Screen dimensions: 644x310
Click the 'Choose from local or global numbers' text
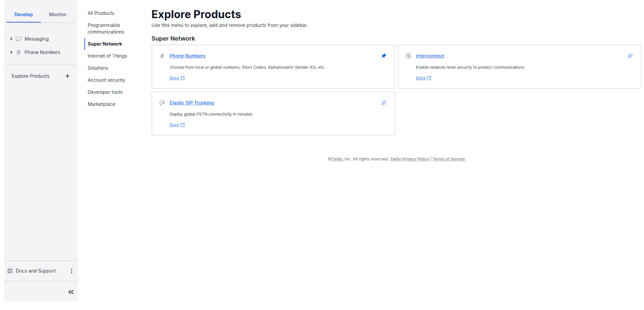click(247, 67)
